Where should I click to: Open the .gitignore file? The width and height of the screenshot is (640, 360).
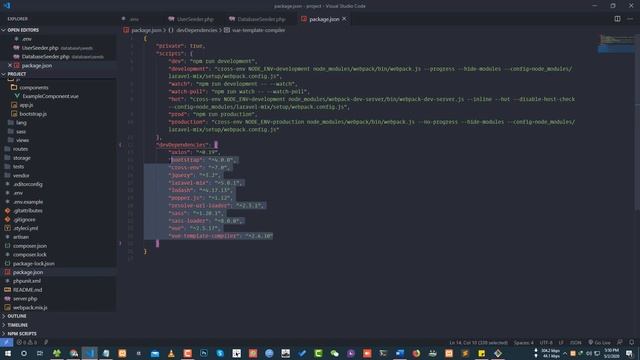tap(24, 220)
